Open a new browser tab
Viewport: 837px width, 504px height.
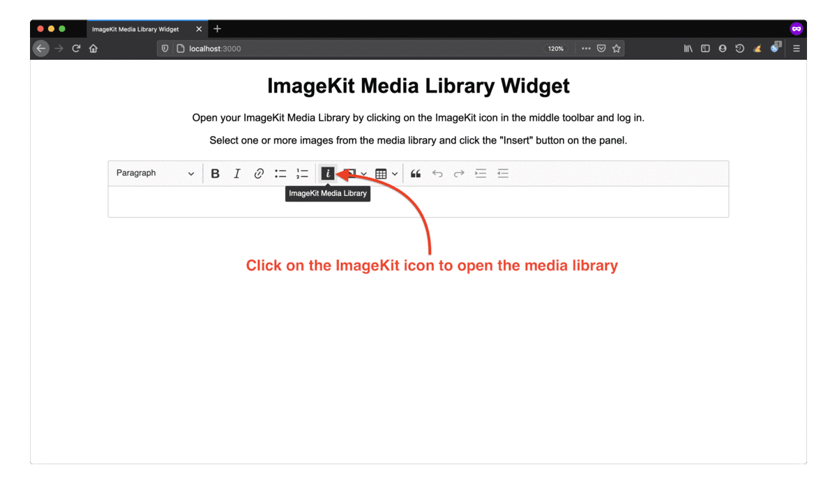pos(218,29)
